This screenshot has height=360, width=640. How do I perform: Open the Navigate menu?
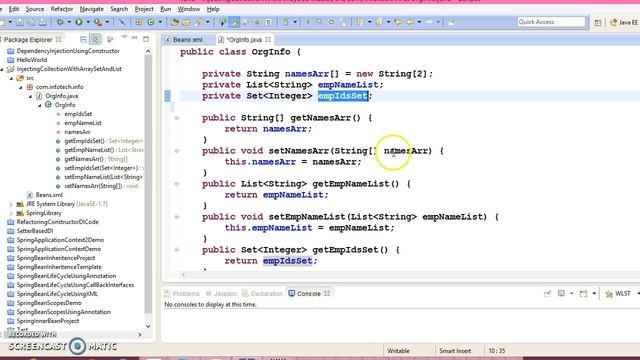[91, 9]
